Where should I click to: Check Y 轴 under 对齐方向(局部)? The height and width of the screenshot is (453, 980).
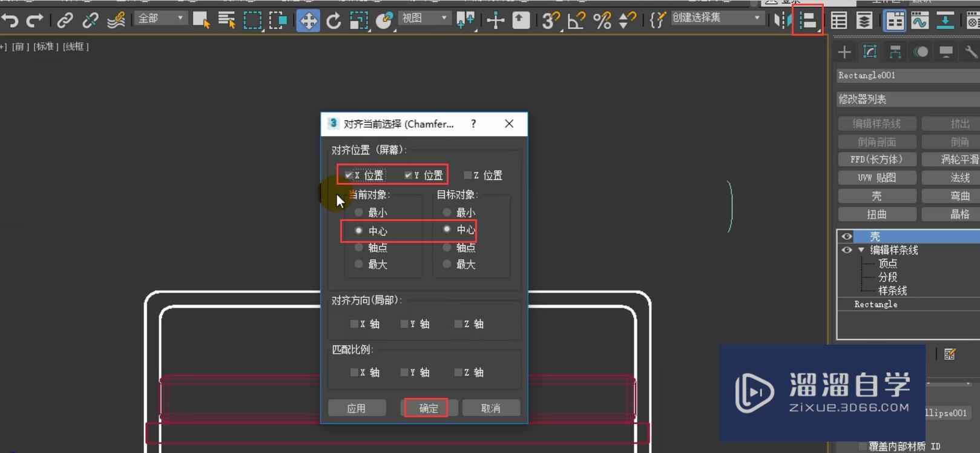click(x=404, y=324)
